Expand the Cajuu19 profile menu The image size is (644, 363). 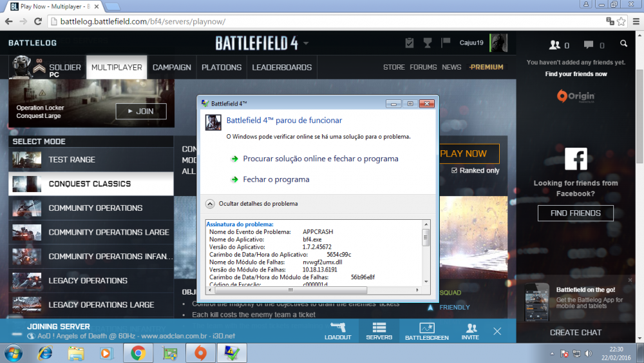[471, 43]
